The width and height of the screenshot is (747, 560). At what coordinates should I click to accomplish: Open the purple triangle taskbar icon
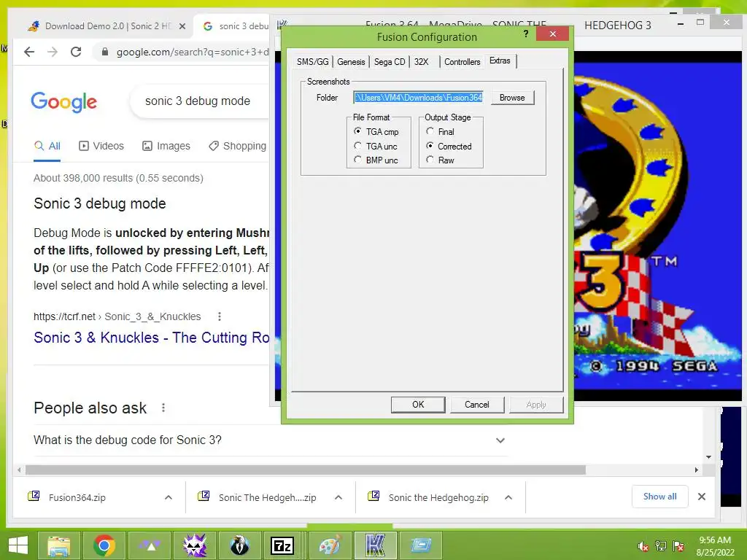click(x=149, y=545)
